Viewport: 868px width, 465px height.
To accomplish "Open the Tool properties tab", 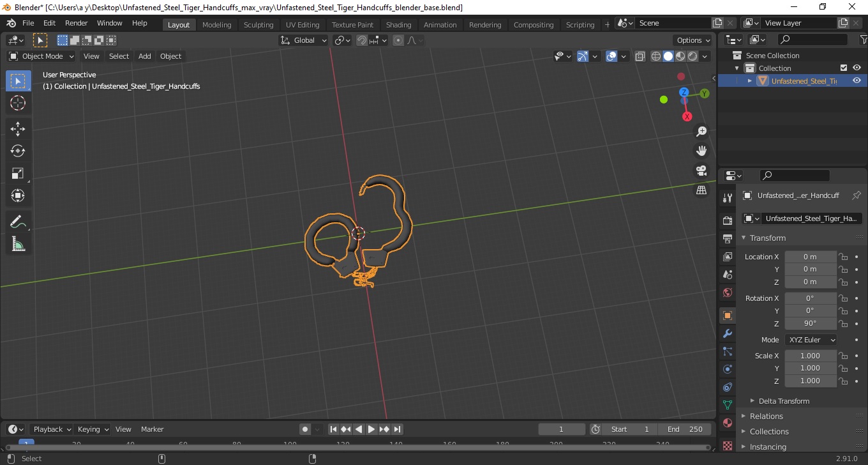I will pyautogui.click(x=727, y=198).
